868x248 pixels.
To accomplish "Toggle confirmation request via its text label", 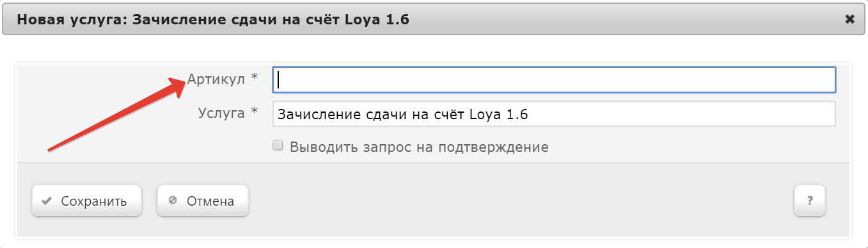I will [x=419, y=147].
